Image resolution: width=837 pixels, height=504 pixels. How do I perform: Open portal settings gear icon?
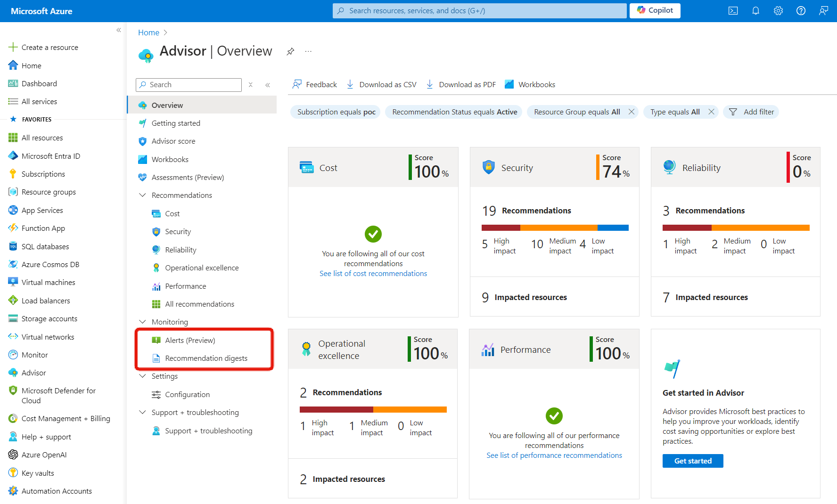click(x=778, y=11)
